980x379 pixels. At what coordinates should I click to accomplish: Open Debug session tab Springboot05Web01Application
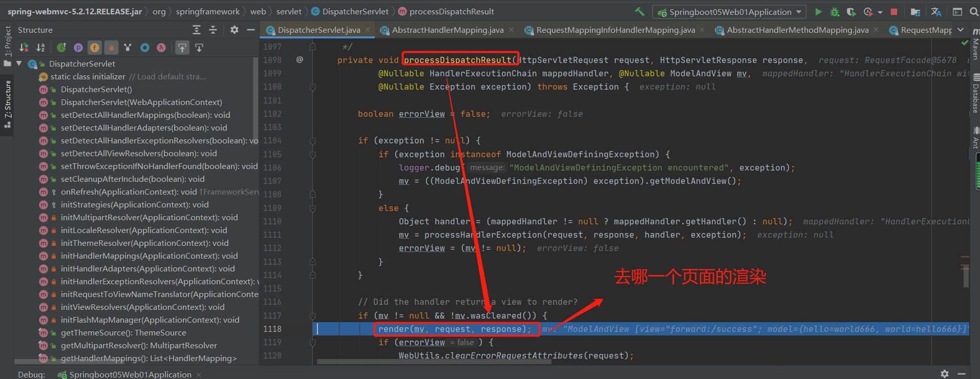130,374
